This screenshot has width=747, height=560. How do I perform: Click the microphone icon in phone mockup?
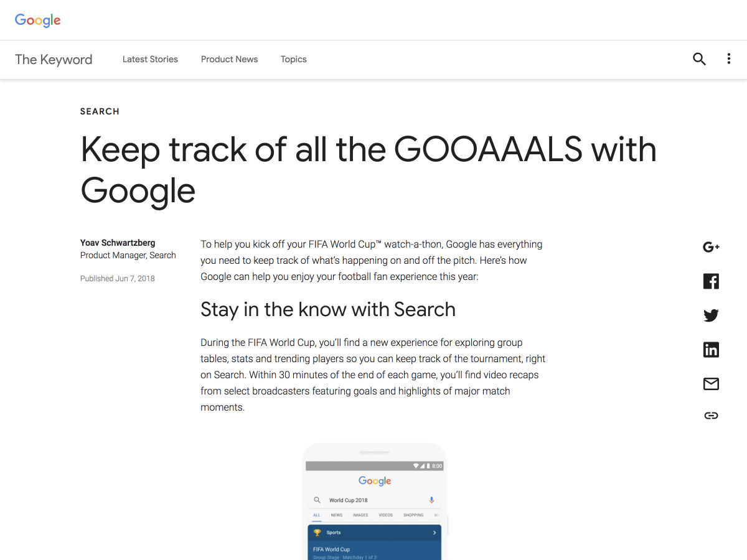[x=431, y=500]
